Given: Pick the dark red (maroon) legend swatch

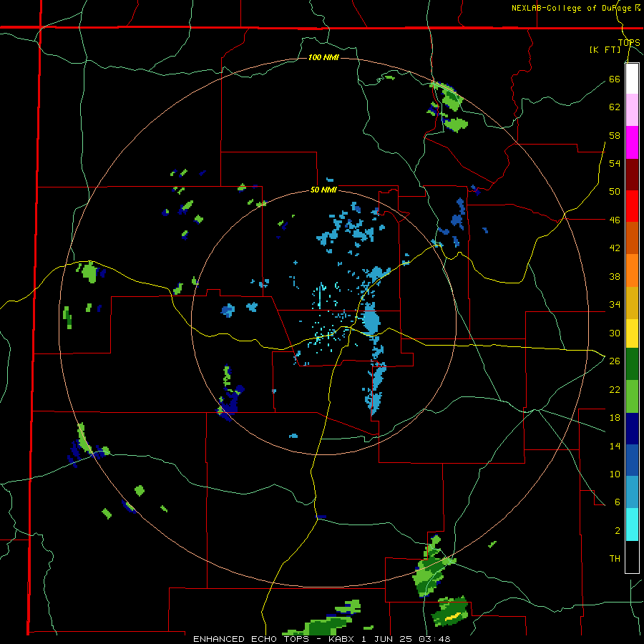Looking at the screenshot, I should pyautogui.click(x=632, y=175).
